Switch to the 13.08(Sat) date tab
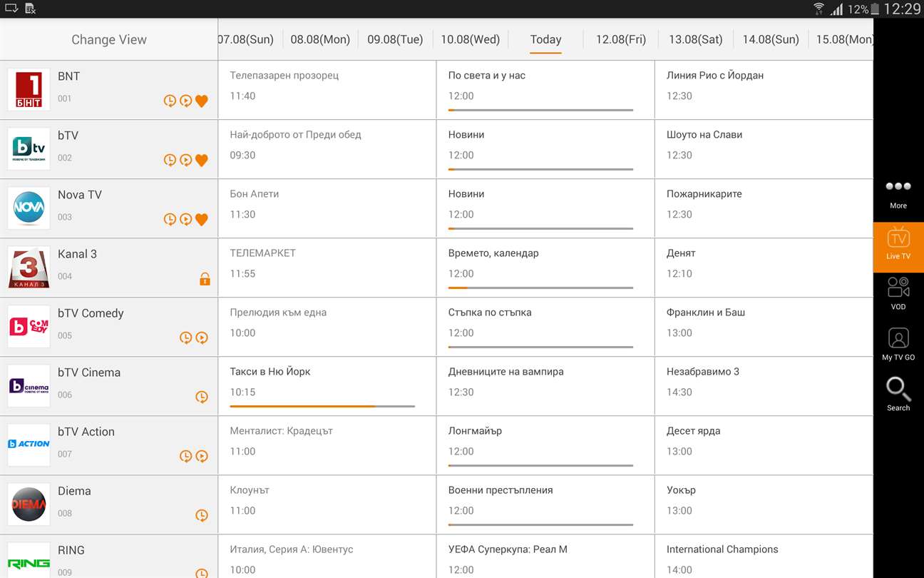Screen dimensions: 924x578 696,40
